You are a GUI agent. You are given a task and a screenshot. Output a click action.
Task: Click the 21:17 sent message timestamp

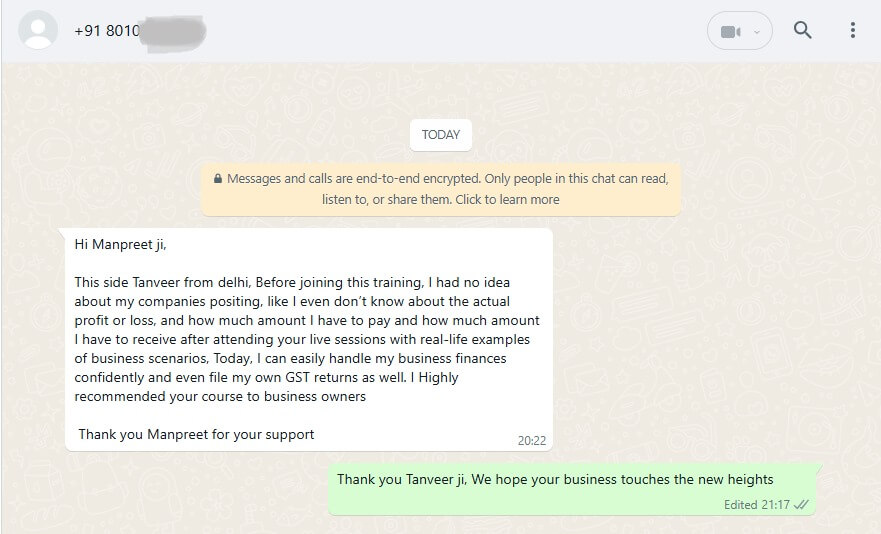[775, 505]
